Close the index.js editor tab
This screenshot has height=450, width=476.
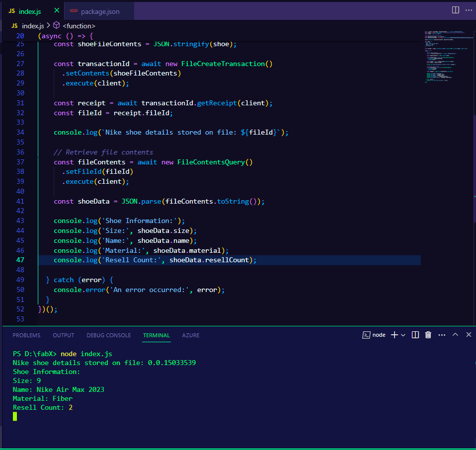click(x=57, y=10)
